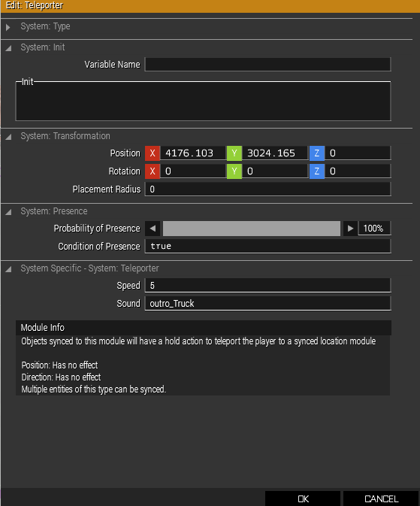Confirm changes with the OK button
Image resolution: width=420 pixels, height=506 pixels.
[x=303, y=498]
